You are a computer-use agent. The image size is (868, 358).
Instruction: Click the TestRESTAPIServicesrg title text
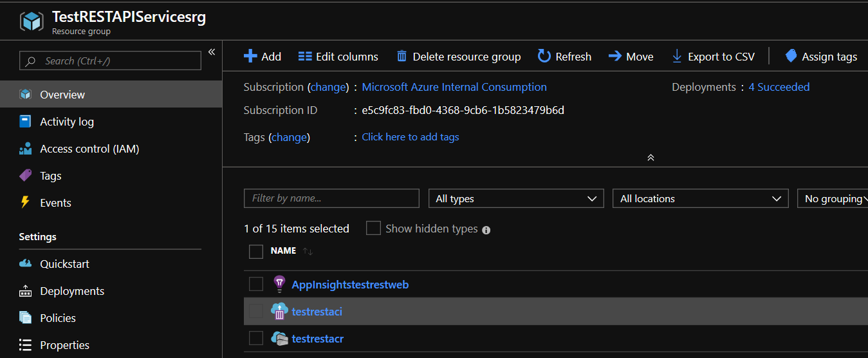pos(129,17)
